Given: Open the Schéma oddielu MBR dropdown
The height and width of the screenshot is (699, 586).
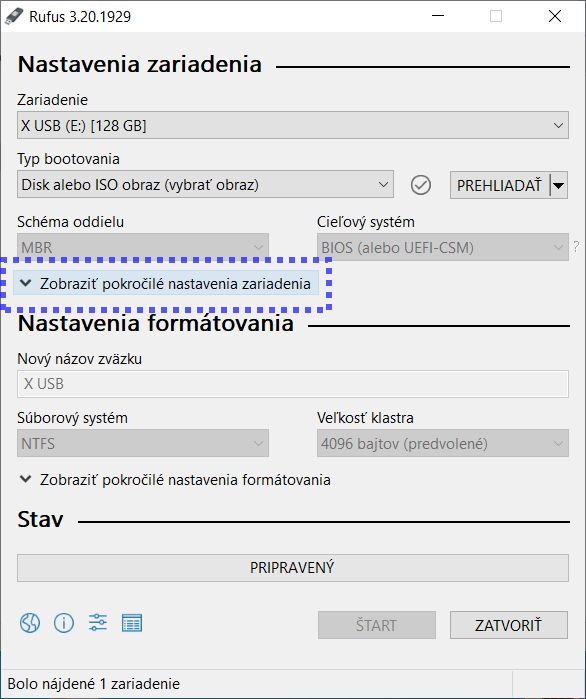Looking at the screenshot, I should click(143, 247).
